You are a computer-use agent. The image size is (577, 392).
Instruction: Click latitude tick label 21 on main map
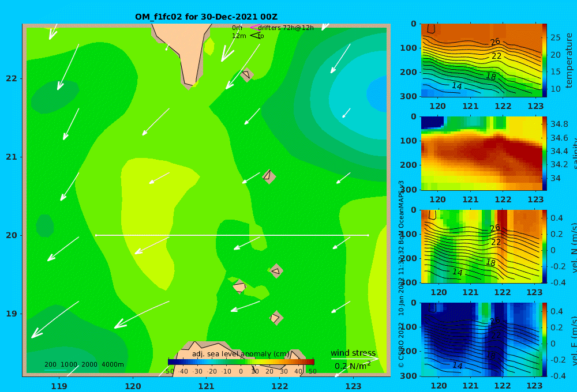12,157
